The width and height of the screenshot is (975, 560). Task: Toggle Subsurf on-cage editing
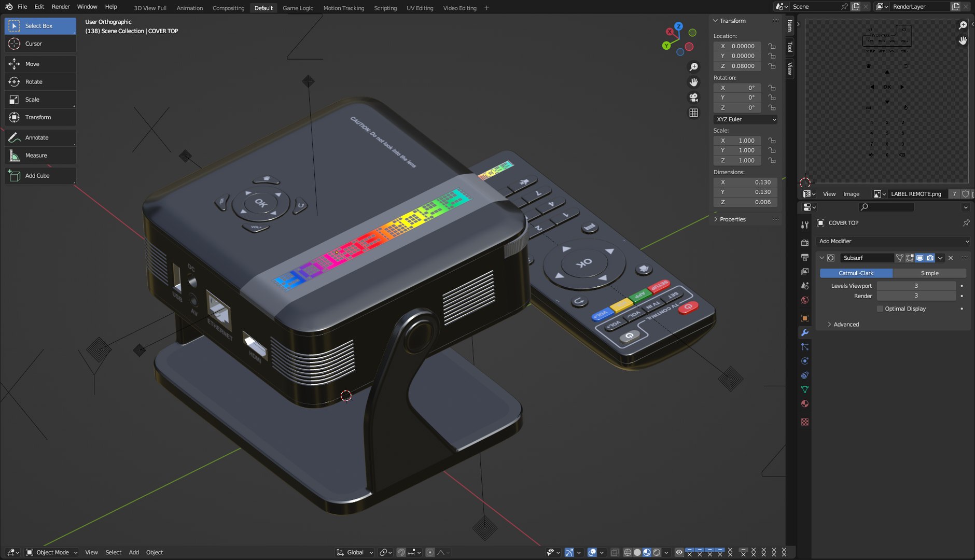coord(900,258)
